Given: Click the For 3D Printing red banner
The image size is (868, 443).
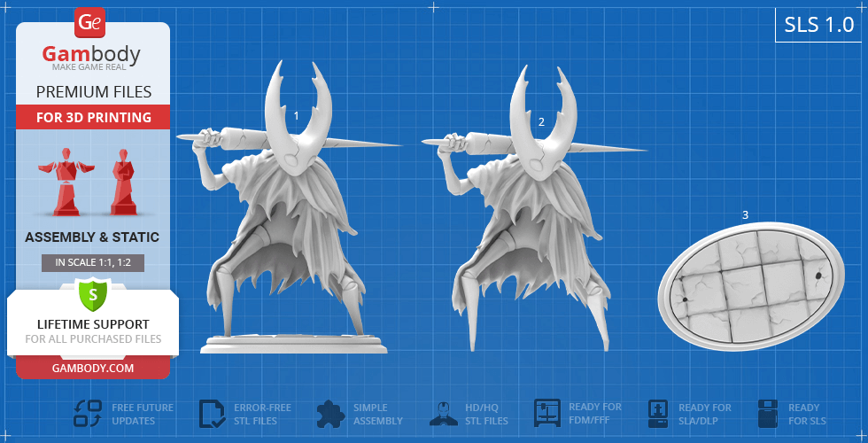Looking at the screenshot, I should pyautogui.click(x=93, y=117).
